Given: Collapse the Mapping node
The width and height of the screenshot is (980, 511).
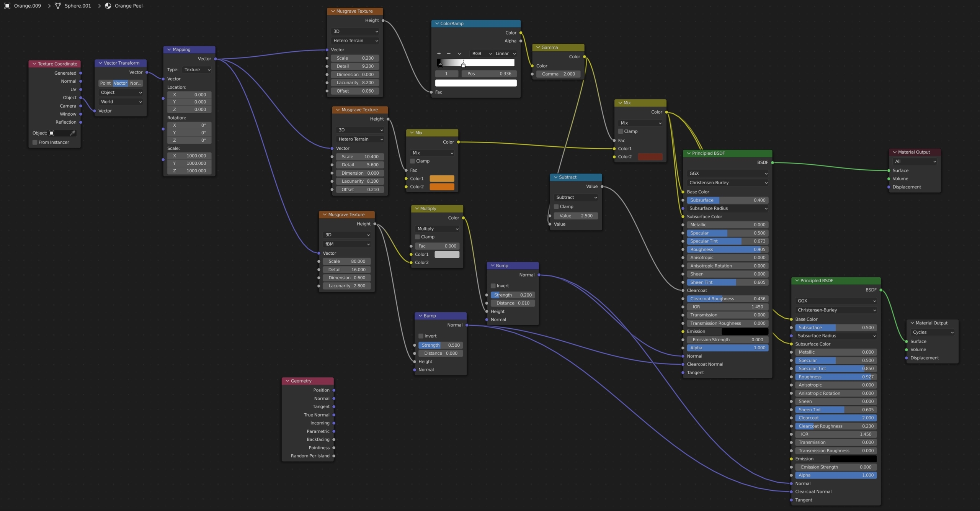Looking at the screenshot, I should click(x=169, y=50).
